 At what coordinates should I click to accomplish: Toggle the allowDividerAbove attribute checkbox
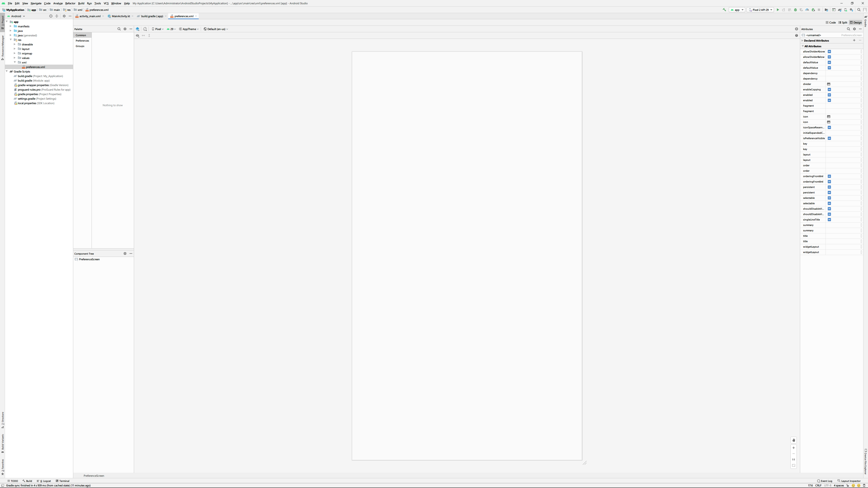click(829, 52)
